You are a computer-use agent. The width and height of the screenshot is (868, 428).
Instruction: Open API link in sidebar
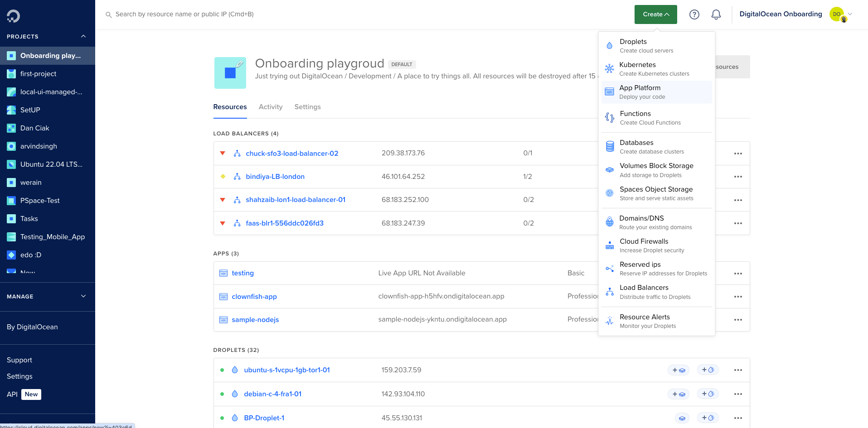(x=12, y=394)
